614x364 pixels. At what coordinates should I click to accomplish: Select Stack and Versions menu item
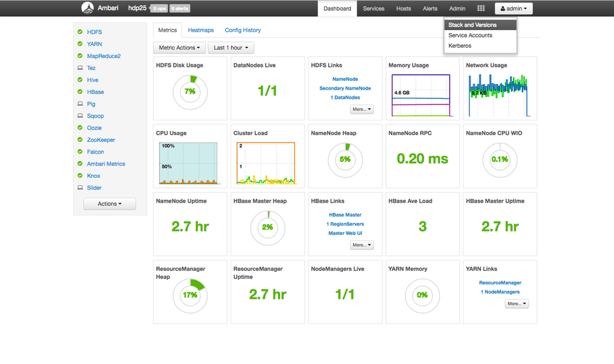pos(473,25)
